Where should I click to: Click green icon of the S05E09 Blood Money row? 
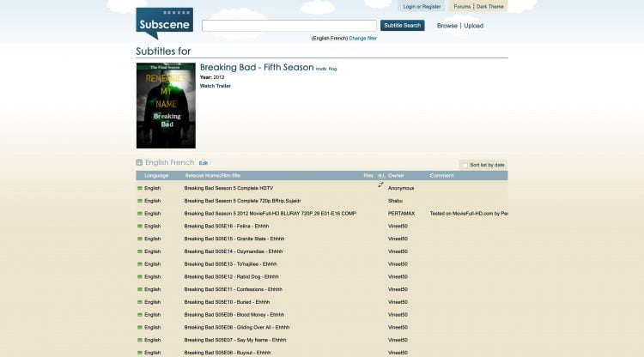140,315
